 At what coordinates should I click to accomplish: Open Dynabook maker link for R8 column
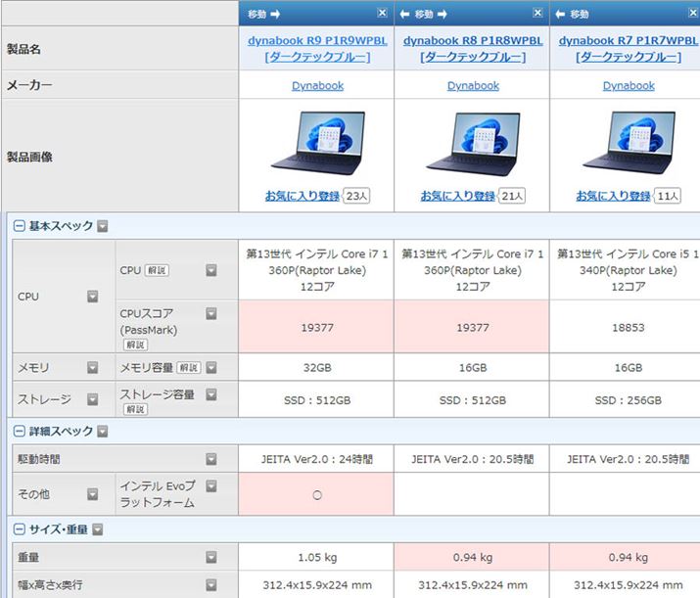(x=473, y=86)
